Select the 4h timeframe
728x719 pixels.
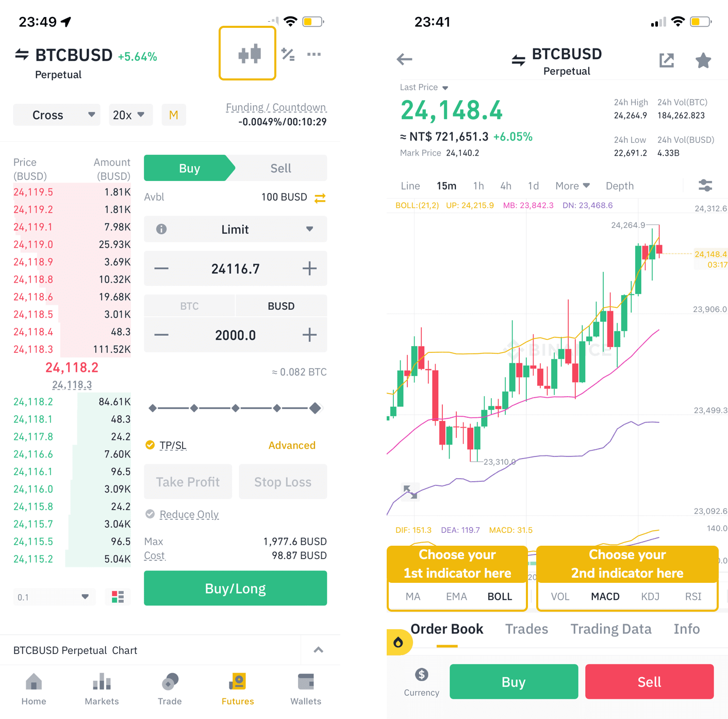coord(506,186)
